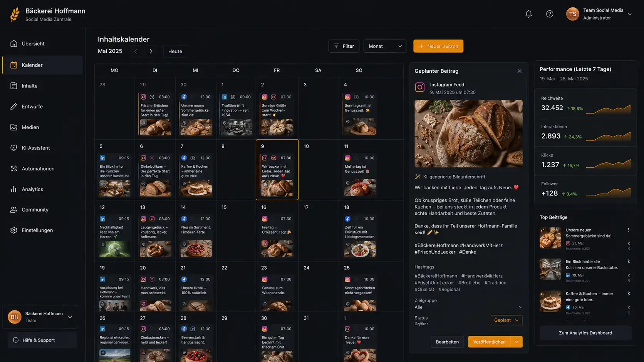
Task: Click the Bäckerei Hoffmann wheat logo
Action: pyautogui.click(x=15, y=14)
